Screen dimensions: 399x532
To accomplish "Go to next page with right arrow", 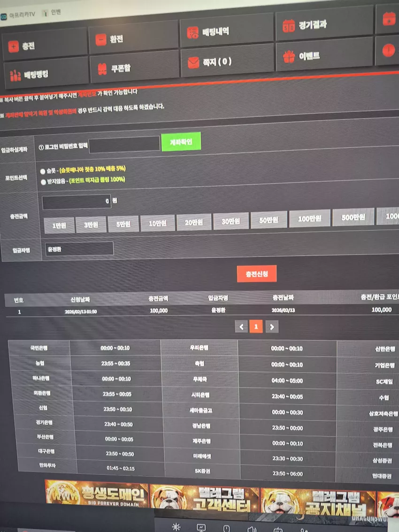I will click(x=272, y=327).
